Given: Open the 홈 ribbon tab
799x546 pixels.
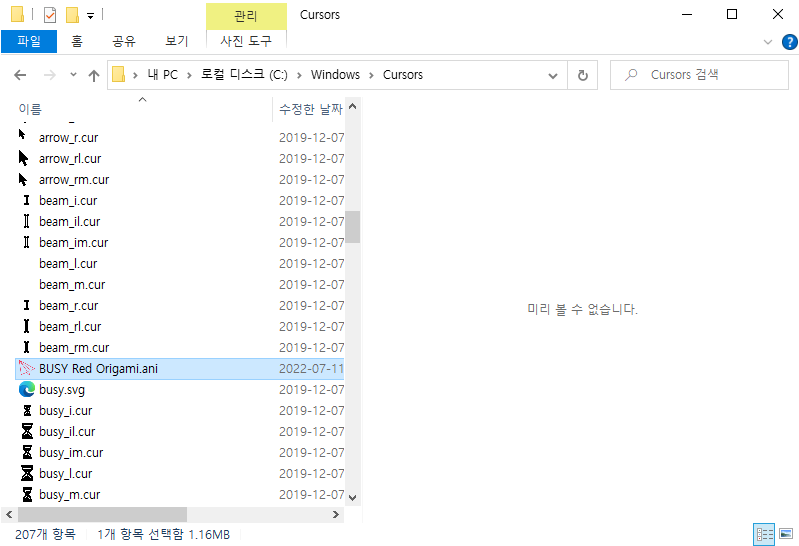Looking at the screenshot, I should pyautogui.click(x=77, y=41).
